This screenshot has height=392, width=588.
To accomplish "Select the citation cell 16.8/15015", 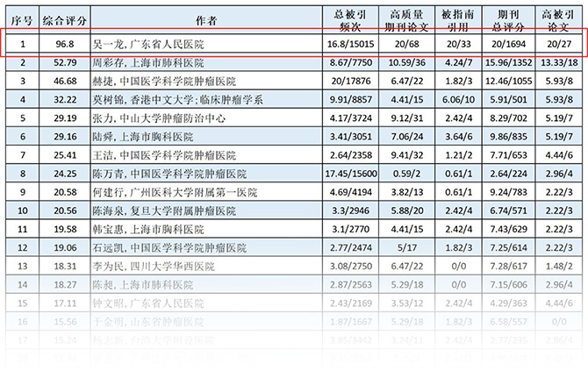I will (351, 42).
